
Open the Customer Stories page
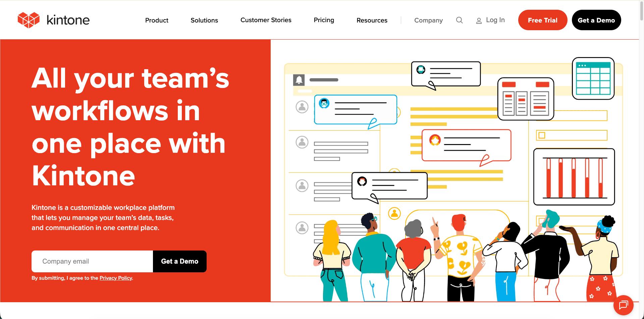coord(266,20)
